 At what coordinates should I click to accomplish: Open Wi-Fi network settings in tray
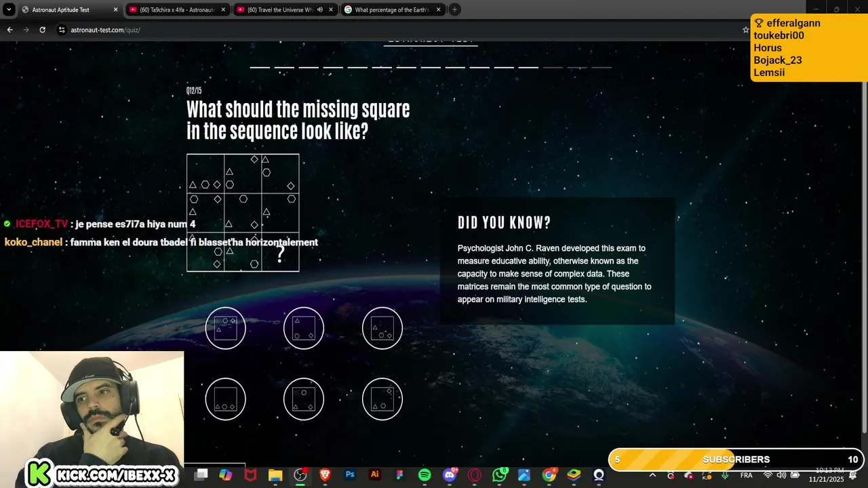point(768,475)
